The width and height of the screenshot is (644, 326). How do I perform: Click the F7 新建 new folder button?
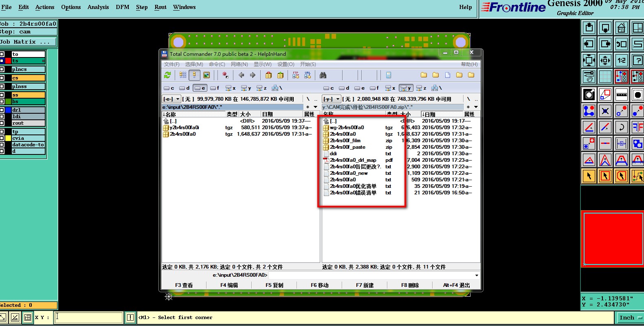point(365,285)
